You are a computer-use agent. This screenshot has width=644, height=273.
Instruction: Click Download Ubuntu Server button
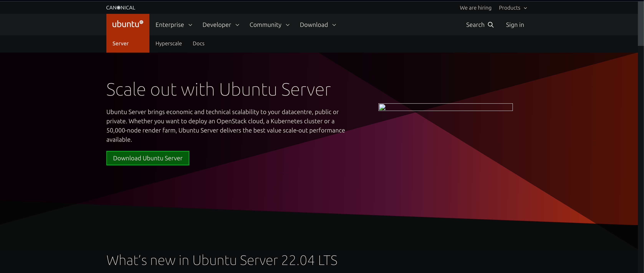pyautogui.click(x=147, y=158)
